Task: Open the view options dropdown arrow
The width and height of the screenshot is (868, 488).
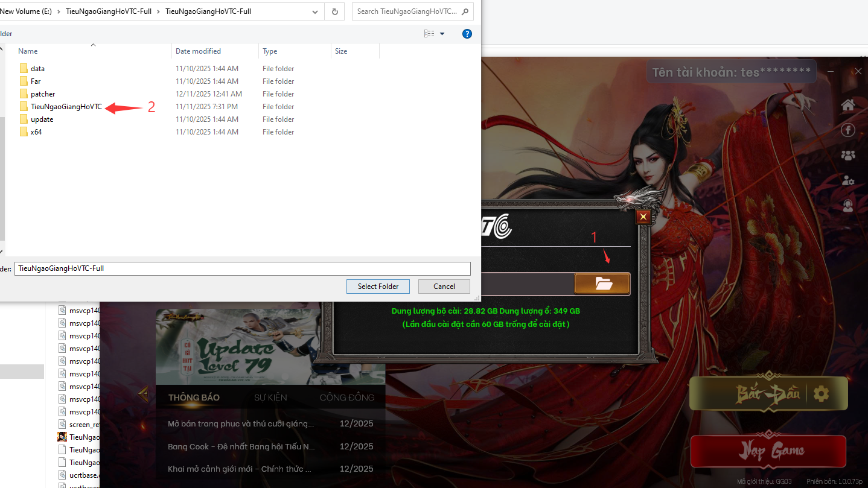Action: (x=442, y=34)
